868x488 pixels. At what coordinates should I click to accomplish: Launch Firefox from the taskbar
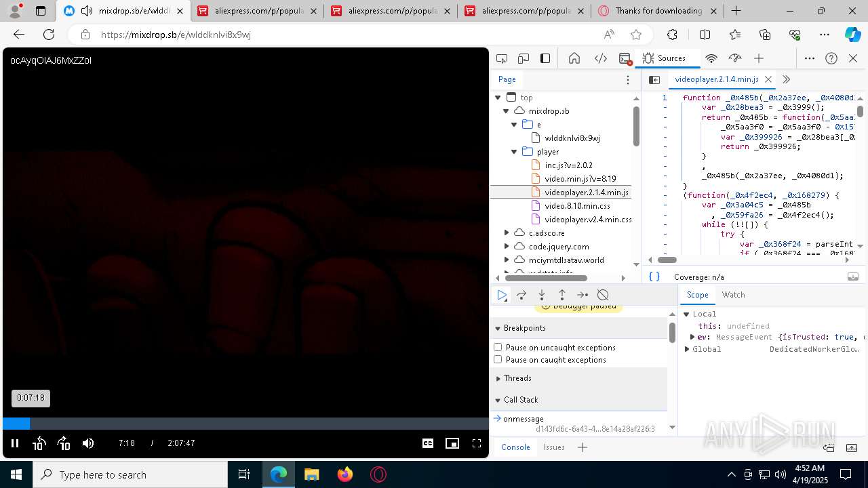tap(345, 474)
